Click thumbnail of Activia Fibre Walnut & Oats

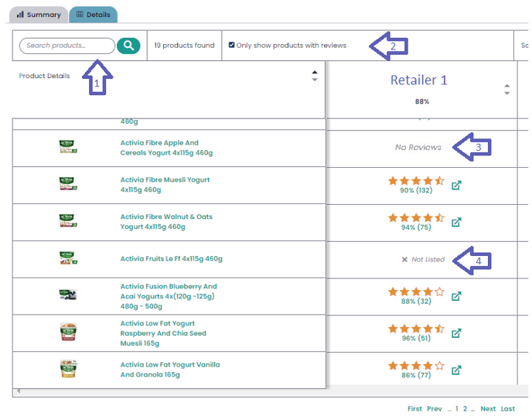[x=68, y=220]
